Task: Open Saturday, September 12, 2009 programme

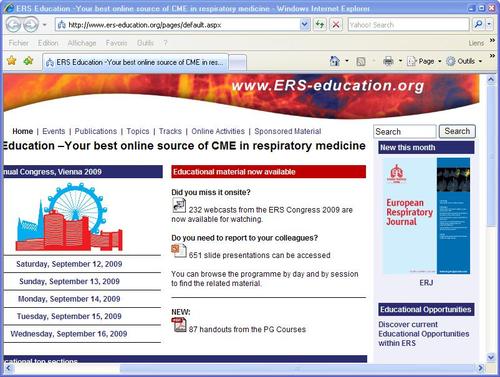Action: click(x=69, y=264)
